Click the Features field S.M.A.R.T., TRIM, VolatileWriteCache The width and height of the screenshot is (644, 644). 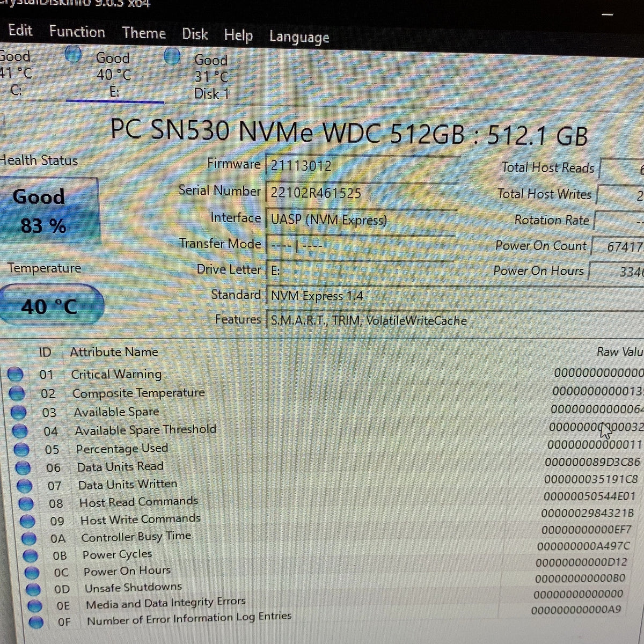(455, 320)
